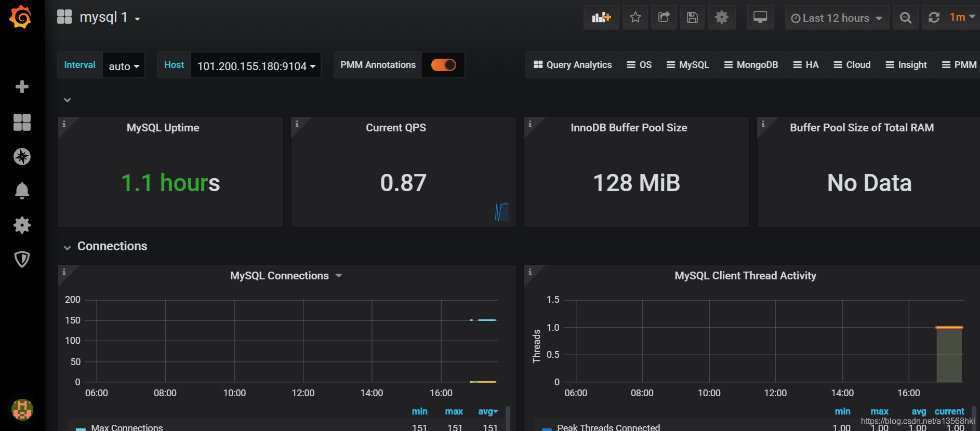The height and width of the screenshot is (431, 980).
Task: Click the dashboard grid icon beside mysql 1
Action: click(x=64, y=17)
